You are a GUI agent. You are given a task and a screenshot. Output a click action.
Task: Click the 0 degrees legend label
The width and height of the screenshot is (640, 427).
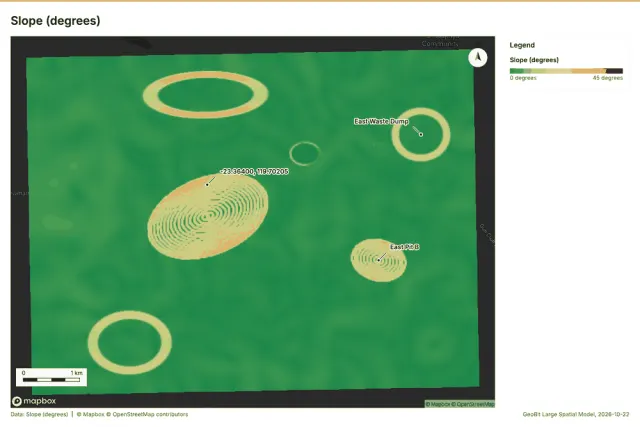click(x=523, y=78)
